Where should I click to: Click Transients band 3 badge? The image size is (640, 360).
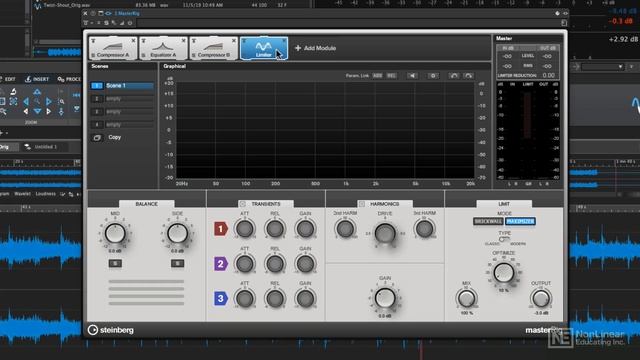coord(220,298)
